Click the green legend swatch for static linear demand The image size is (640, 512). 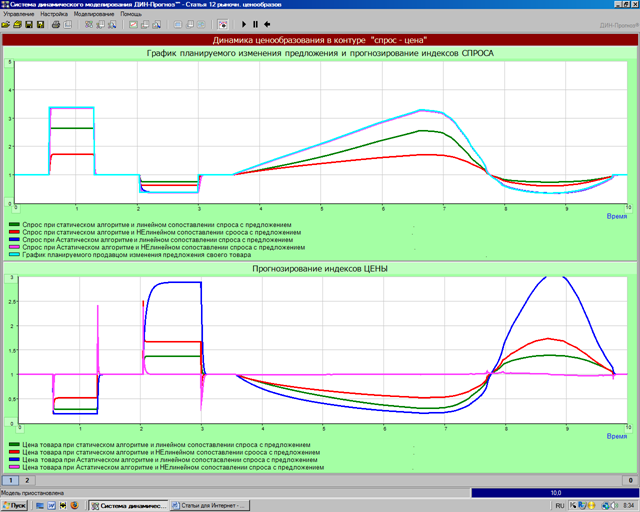point(14,226)
